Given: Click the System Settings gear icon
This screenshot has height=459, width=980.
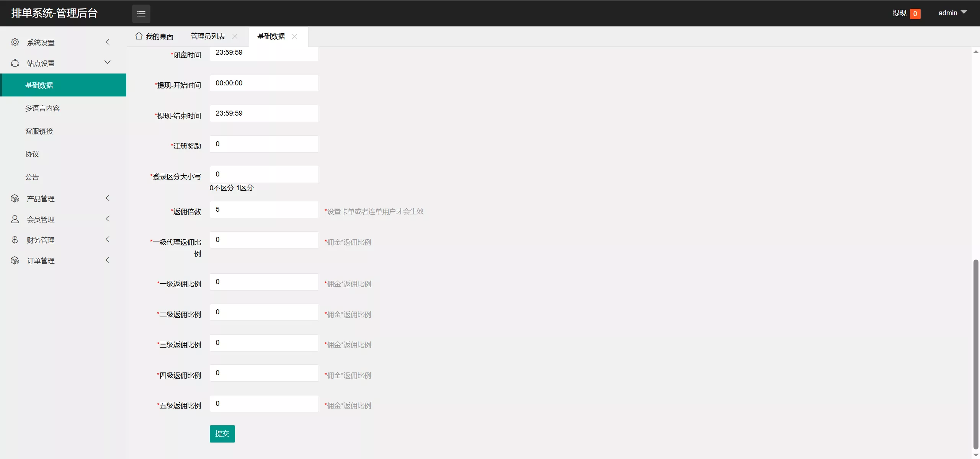Looking at the screenshot, I should (15, 42).
